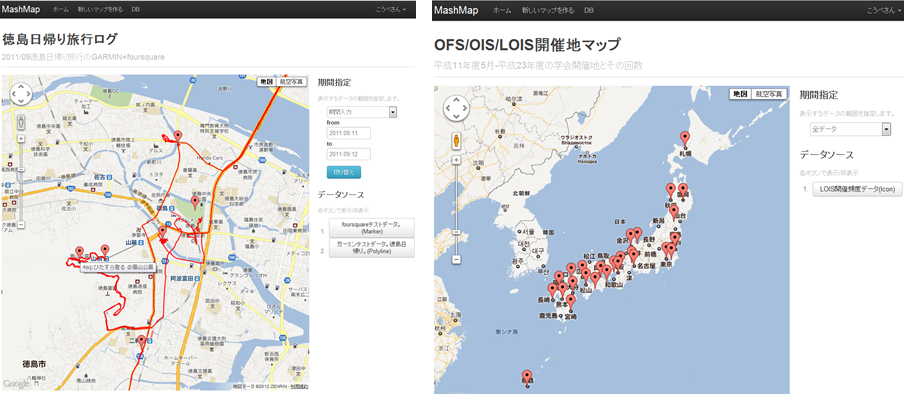Screen dimensions: 904x398
Task: Click the blue 切り替え button
Action: 344,171
